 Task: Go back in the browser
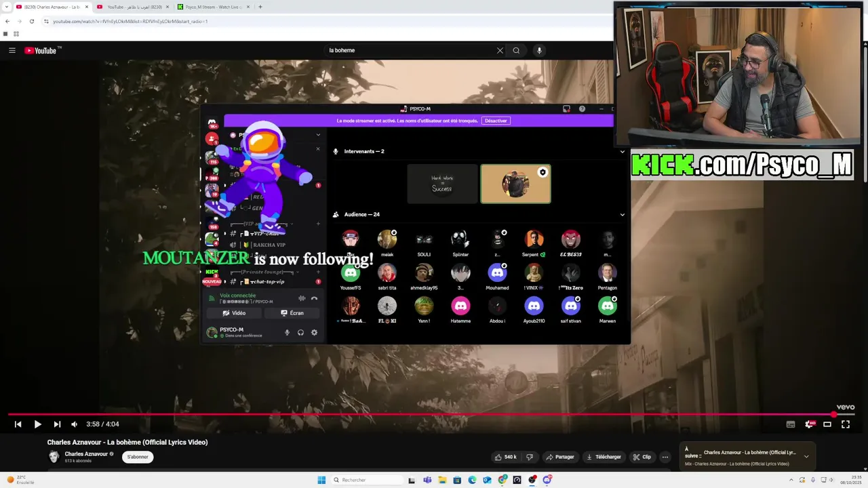pos(7,21)
